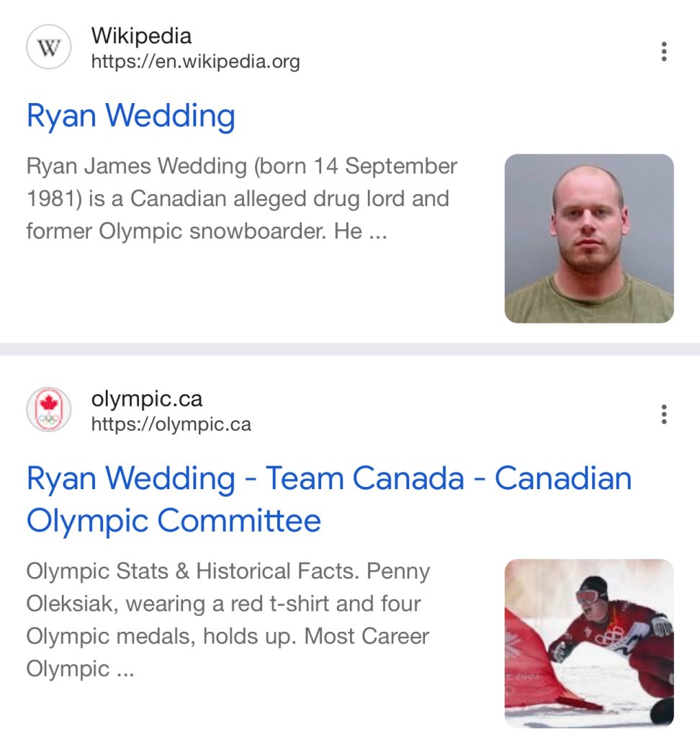Screen dimensions: 700x737
Task: Click the https://olympic.ca URL text
Action: coord(171,424)
